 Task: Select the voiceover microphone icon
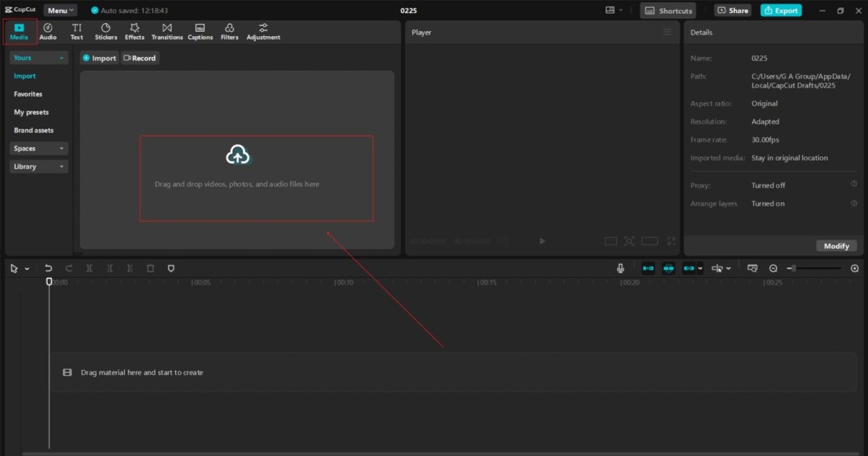[x=621, y=268]
